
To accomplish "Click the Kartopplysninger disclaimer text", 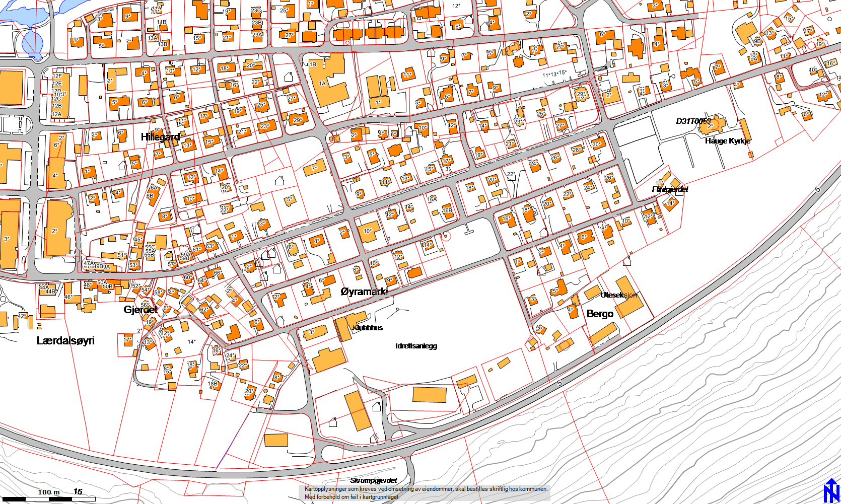I will [426, 493].
